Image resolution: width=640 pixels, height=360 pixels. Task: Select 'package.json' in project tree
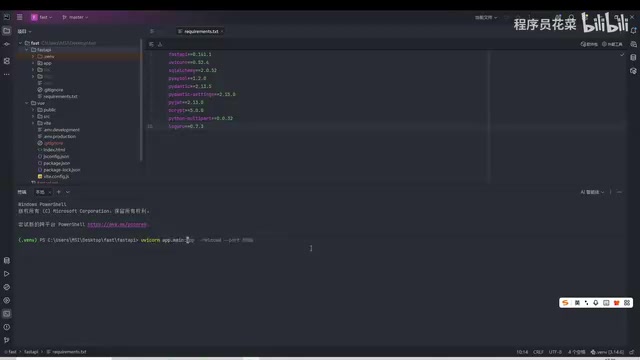click(x=57, y=163)
